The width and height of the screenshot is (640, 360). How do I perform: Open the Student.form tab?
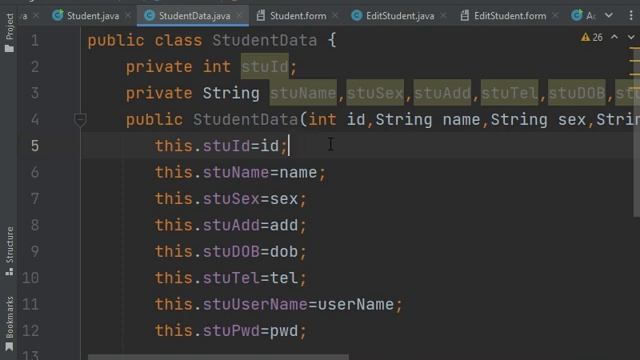click(298, 16)
